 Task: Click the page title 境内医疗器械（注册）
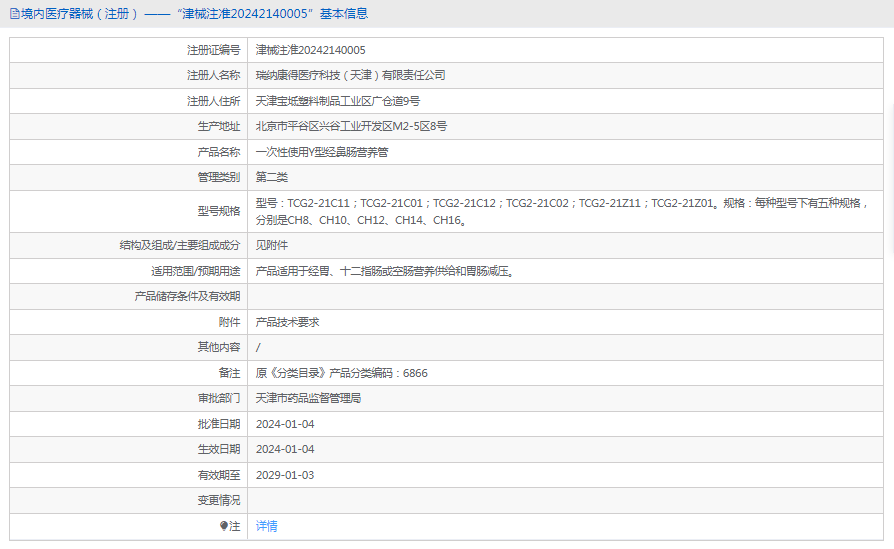(80, 14)
